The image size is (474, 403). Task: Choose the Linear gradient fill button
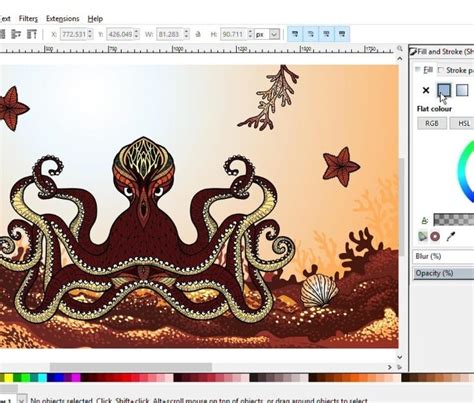(462, 90)
